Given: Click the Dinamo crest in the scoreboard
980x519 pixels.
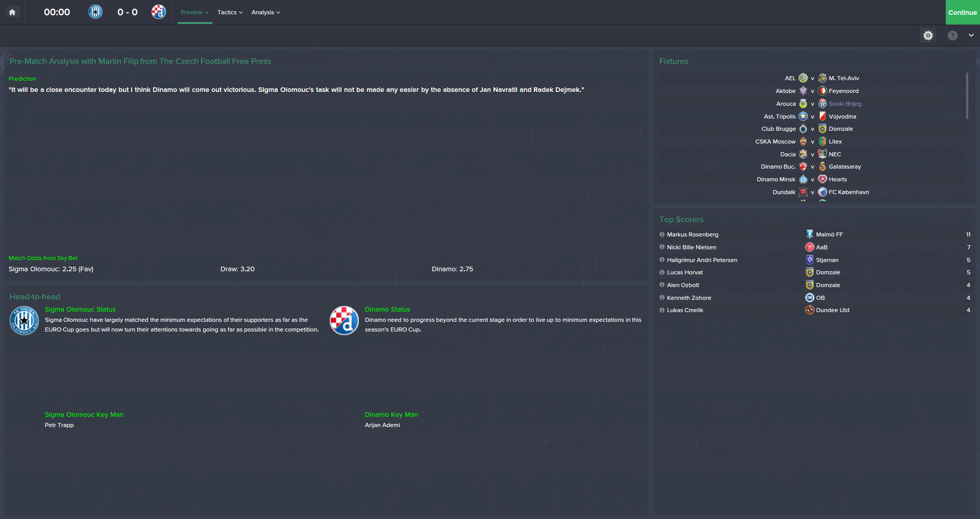Looking at the screenshot, I should pos(159,12).
